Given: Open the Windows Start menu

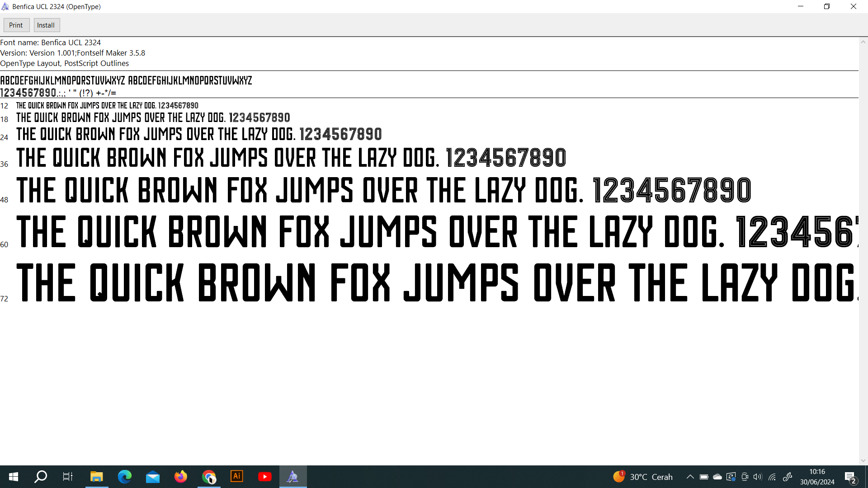Looking at the screenshot, I should (14, 477).
